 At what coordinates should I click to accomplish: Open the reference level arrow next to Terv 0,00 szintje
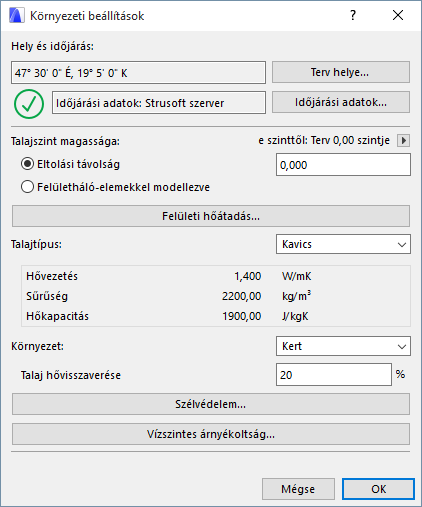click(x=403, y=140)
